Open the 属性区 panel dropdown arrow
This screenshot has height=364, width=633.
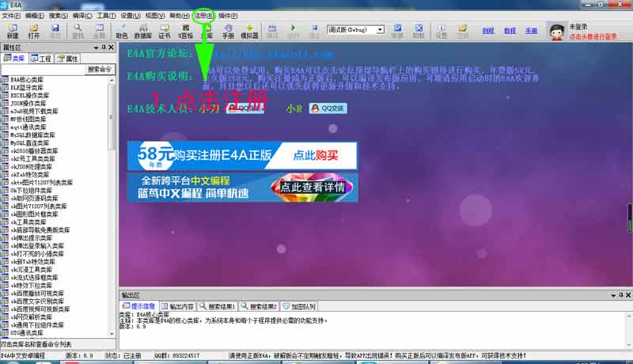(x=96, y=47)
